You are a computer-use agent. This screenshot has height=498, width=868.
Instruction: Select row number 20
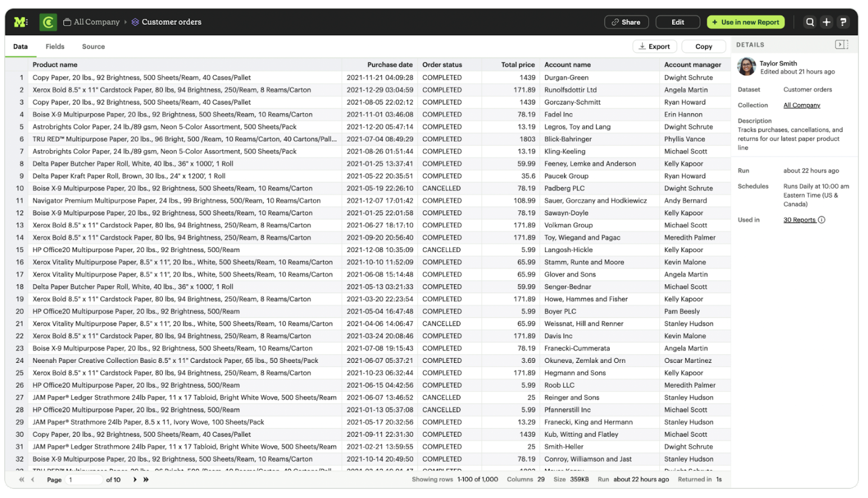click(x=16, y=311)
